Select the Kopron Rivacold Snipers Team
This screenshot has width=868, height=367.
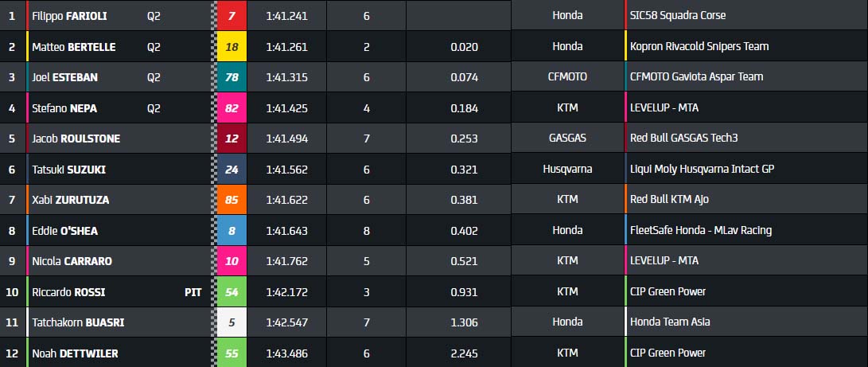(x=699, y=47)
